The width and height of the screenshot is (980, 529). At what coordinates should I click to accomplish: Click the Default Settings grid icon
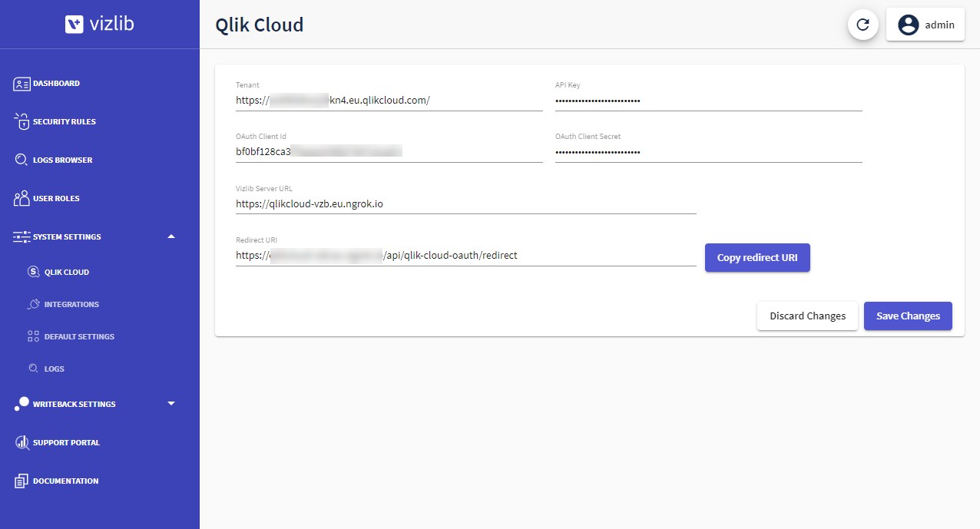[x=33, y=336]
